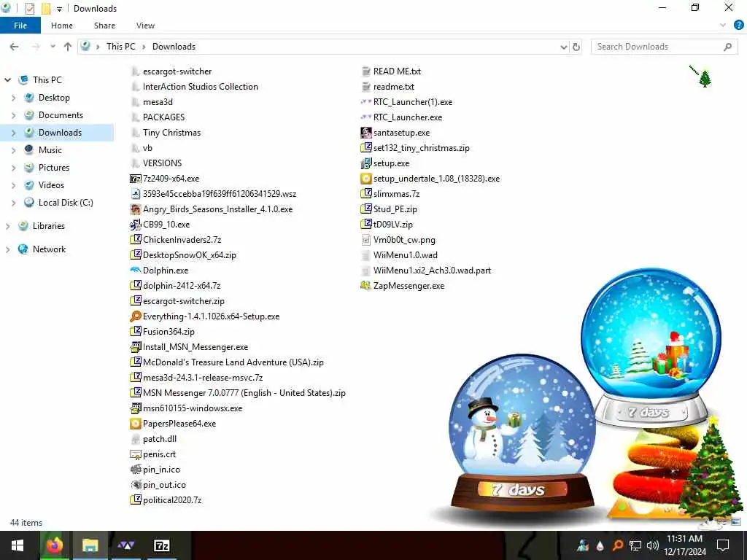Click the Everything-1.4.1.1026 setup icon

tap(136, 316)
